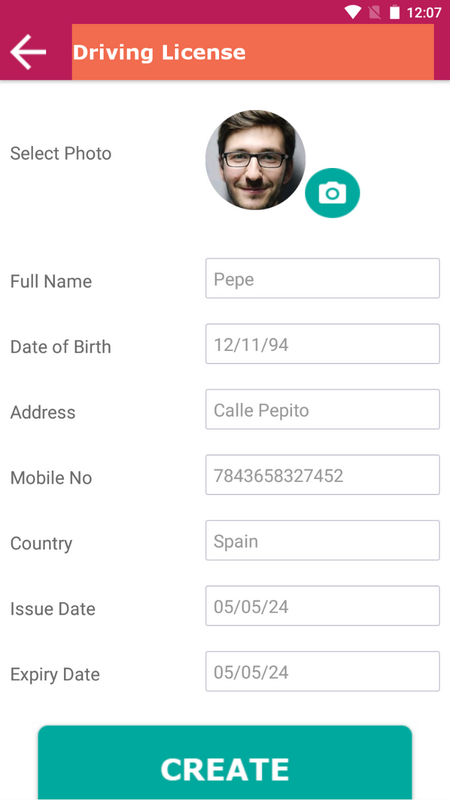Tap the Driving License header title
Image resolution: width=450 pixels, height=800 pixels.
[x=159, y=53]
